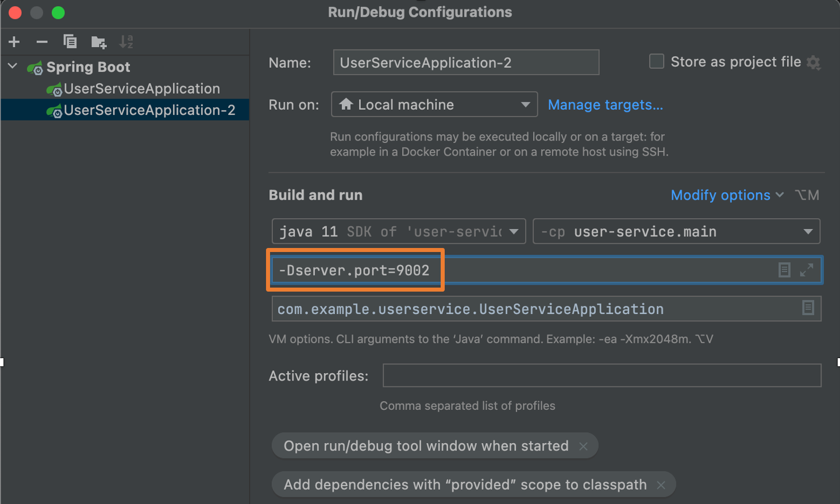Open the Manage targets link
Viewport: 840px width, 504px height.
[606, 105]
